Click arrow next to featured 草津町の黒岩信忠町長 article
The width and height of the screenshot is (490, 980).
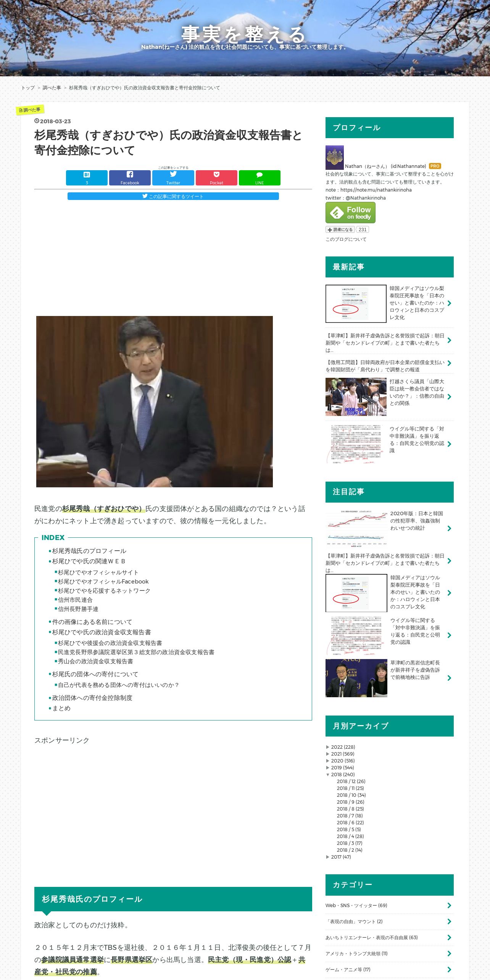449,678
